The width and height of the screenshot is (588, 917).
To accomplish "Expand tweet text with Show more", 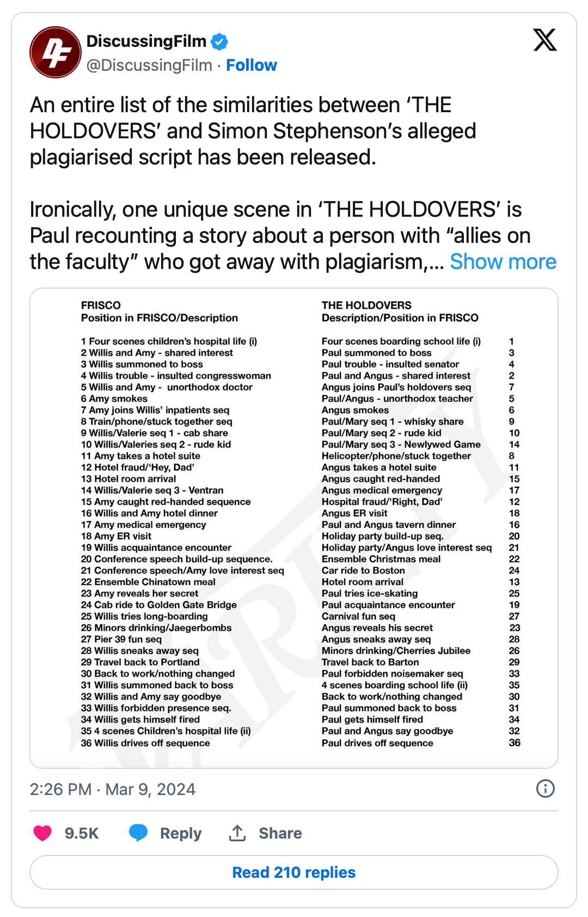I will pos(503,262).
